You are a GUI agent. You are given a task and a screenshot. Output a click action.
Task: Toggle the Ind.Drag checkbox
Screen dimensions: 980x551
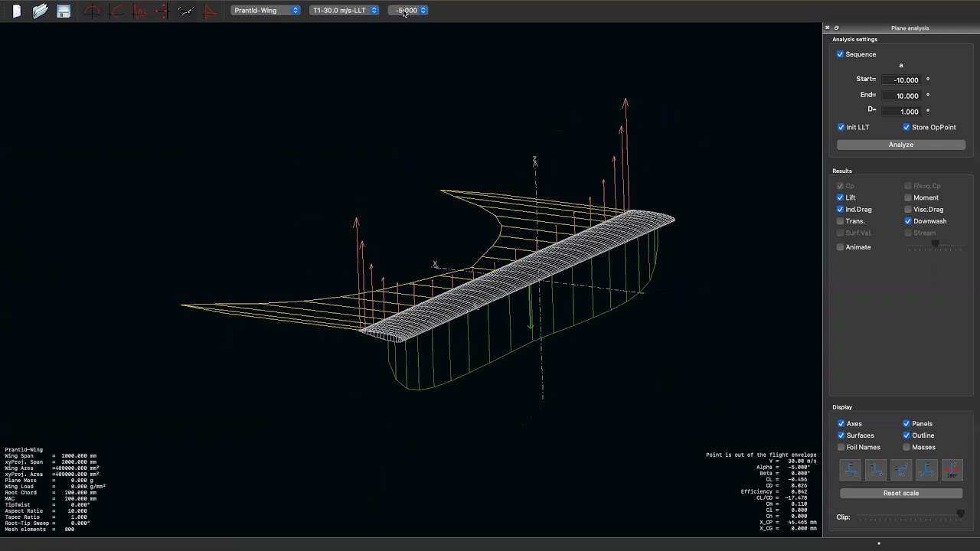tap(840, 210)
